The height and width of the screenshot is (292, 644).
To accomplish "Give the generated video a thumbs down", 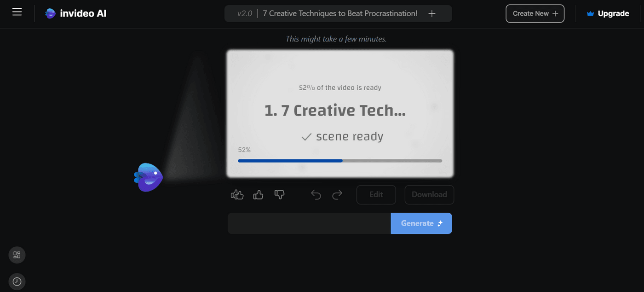I will 279,194.
